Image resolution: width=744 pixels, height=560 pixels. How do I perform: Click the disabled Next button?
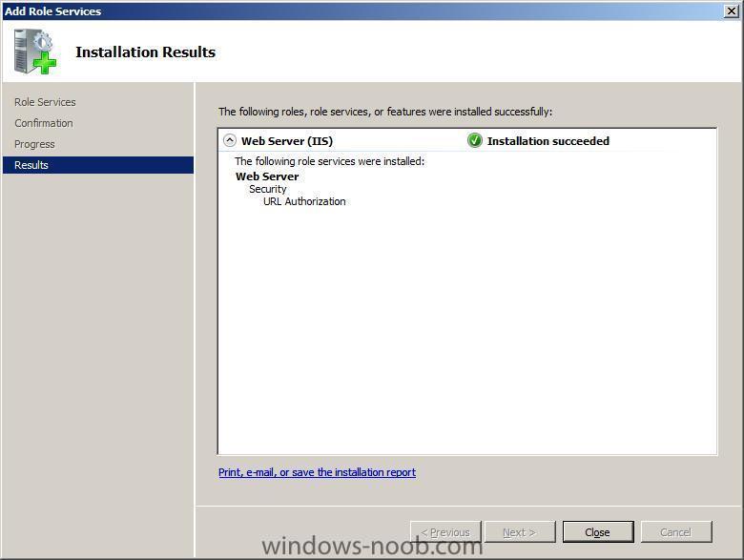[x=520, y=532]
